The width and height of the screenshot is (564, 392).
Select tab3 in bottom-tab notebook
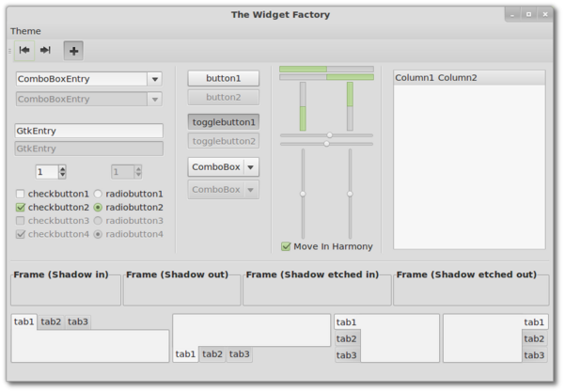[x=240, y=354]
